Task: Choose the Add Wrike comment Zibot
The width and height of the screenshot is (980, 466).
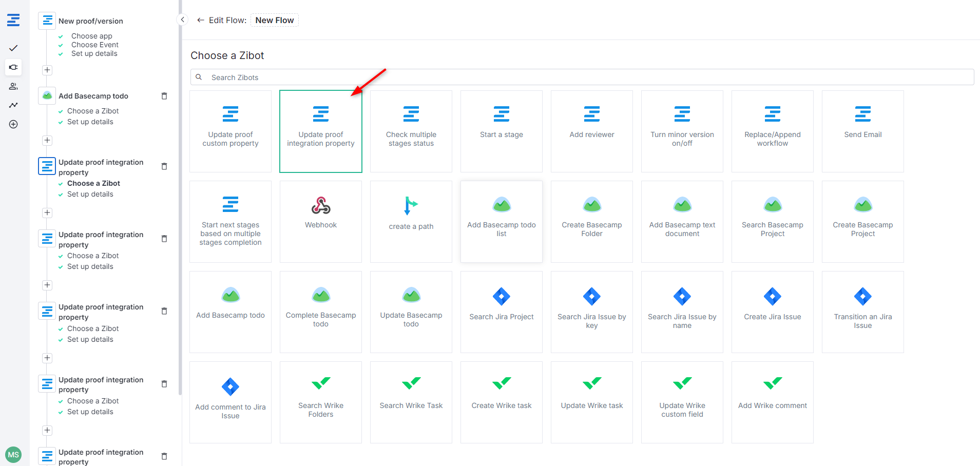Action: (773, 402)
